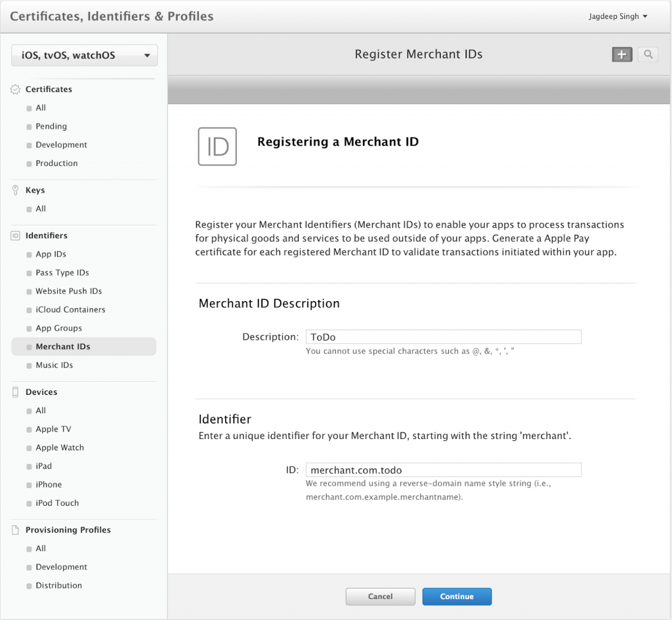Click the large ID merchant icon
This screenshot has width=672, height=620.
pyautogui.click(x=217, y=146)
